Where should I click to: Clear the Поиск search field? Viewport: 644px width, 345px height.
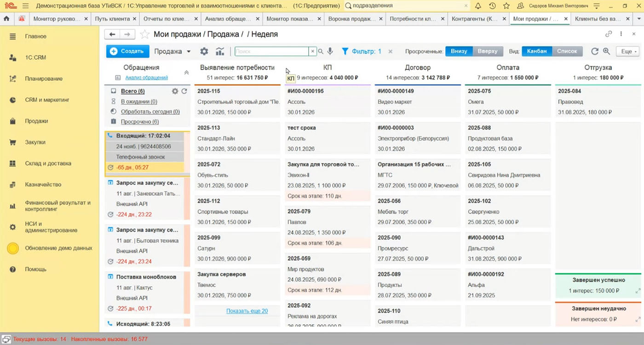[312, 51]
